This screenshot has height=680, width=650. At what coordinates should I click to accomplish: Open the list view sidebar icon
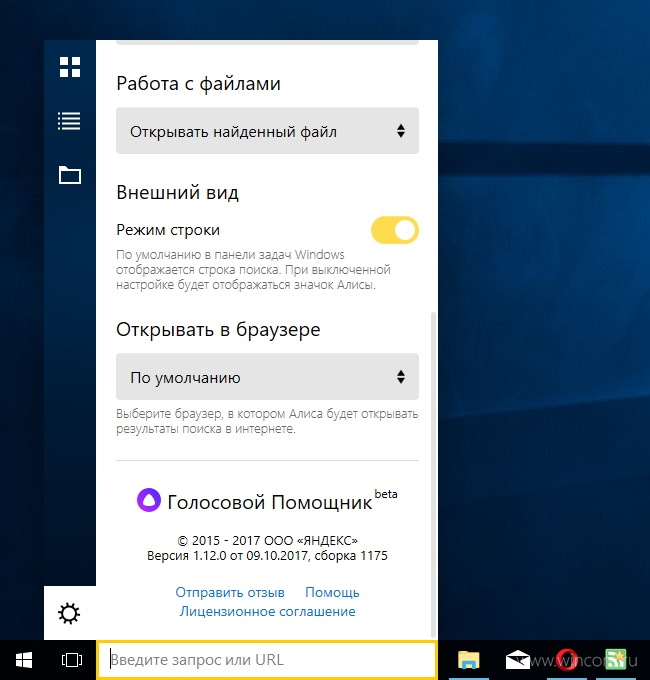click(69, 121)
